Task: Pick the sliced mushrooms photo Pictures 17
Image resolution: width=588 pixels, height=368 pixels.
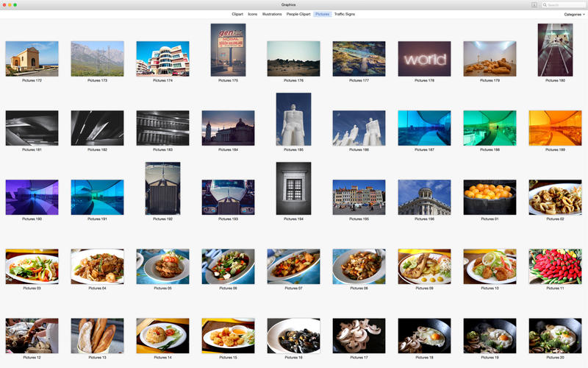Action: click(x=359, y=336)
